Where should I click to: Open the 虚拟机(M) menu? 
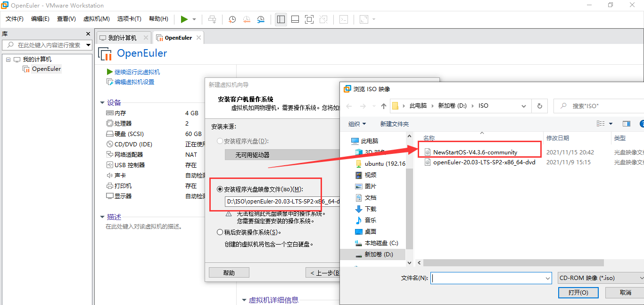(x=96, y=19)
